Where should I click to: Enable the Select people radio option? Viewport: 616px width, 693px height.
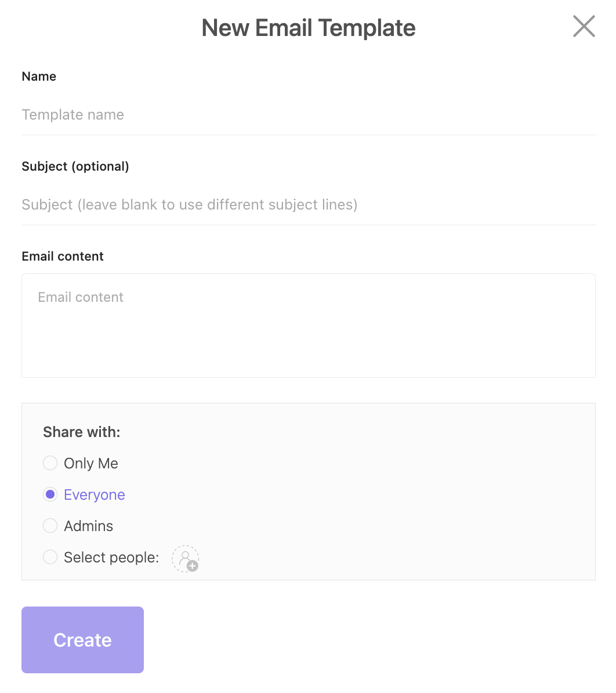tap(50, 557)
